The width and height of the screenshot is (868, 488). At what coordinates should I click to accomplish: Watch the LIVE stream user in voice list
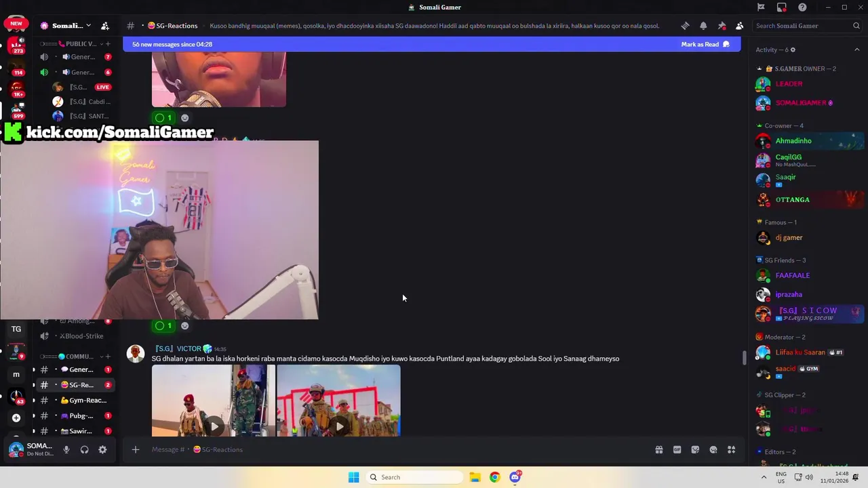pyautogui.click(x=81, y=87)
